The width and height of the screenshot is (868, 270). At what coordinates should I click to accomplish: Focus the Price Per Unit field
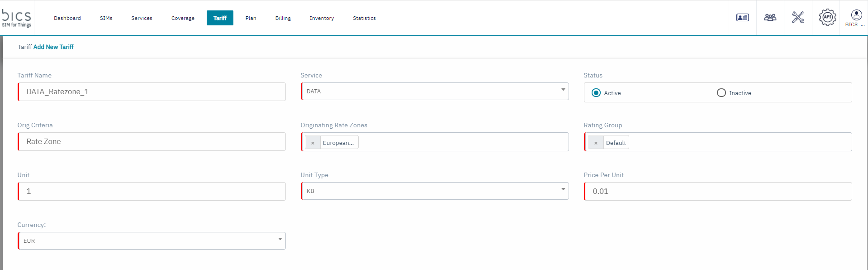[x=718, y=192]
